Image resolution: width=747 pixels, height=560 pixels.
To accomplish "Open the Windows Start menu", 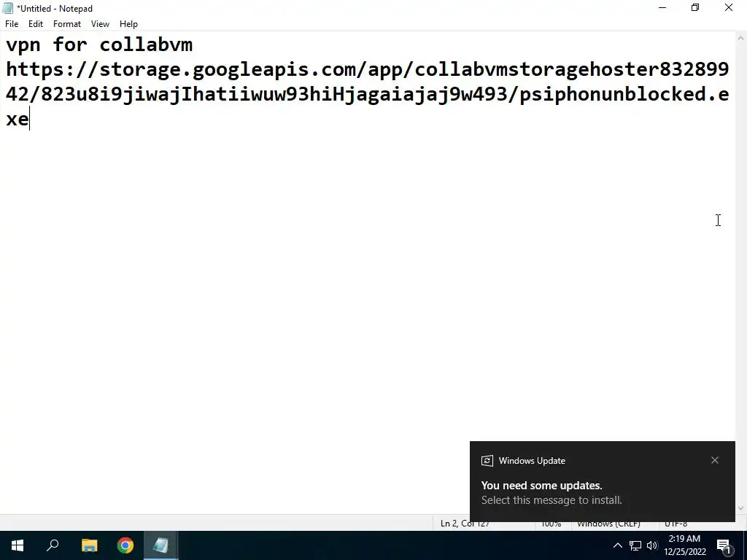I will (18, 545).
